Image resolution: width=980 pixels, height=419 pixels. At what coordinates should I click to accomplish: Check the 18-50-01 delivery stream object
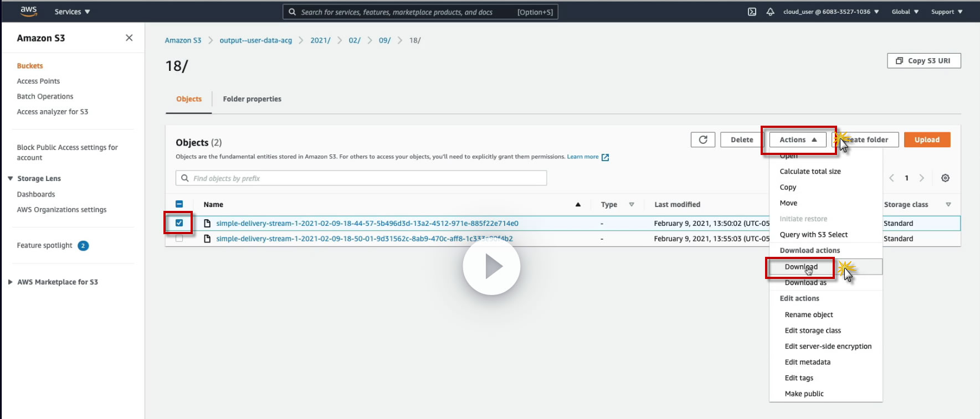tap(179, 239)
